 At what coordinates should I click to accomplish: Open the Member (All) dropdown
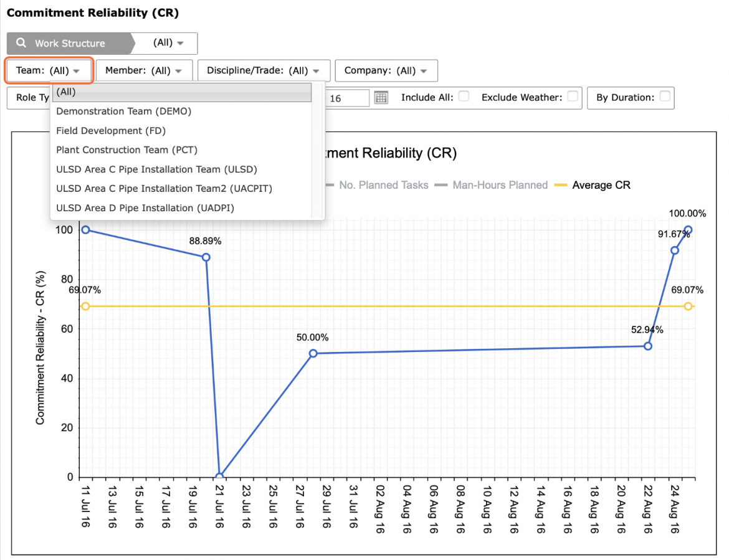(144, 70)
